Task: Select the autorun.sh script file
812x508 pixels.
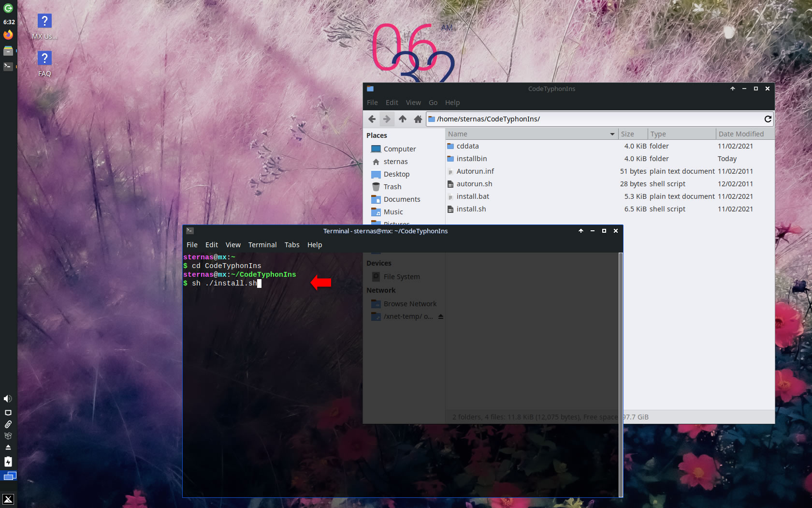Action: [x=609, y=184]
